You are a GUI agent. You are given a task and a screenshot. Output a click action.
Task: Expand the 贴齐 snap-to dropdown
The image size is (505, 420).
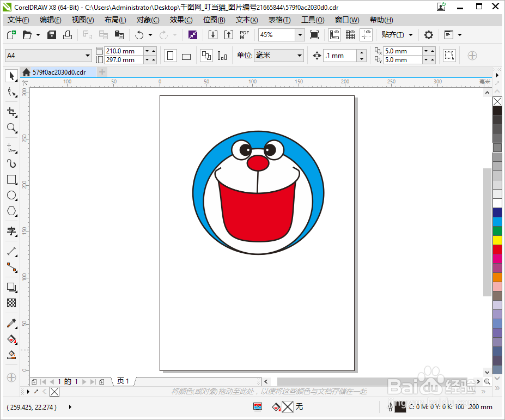(x=411, y=35)
